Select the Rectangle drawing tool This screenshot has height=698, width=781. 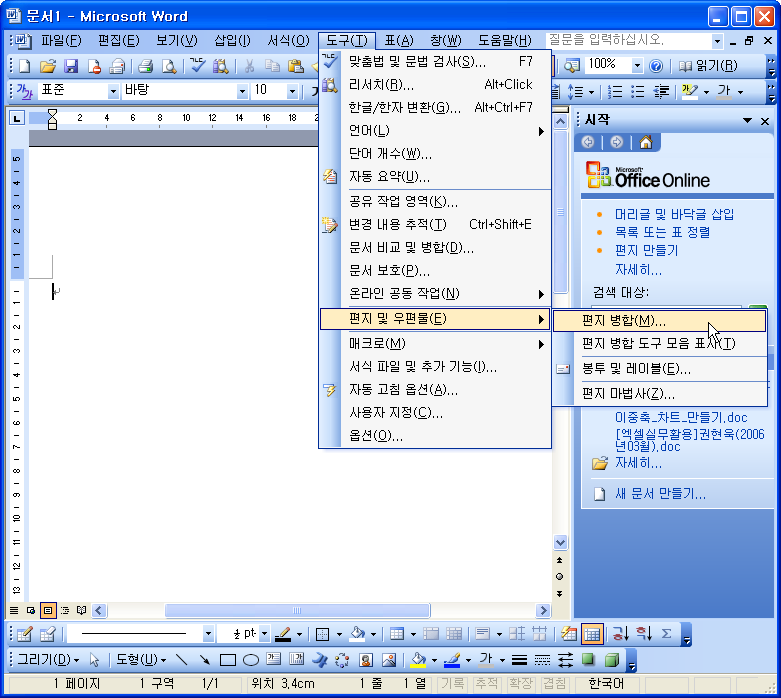coord(228,660)
